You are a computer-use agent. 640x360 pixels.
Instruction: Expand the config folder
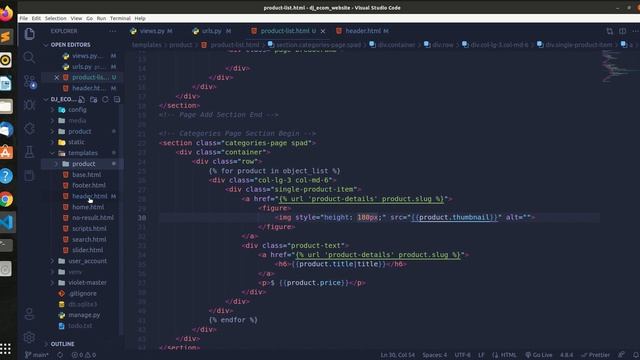[x=77, y=110]
